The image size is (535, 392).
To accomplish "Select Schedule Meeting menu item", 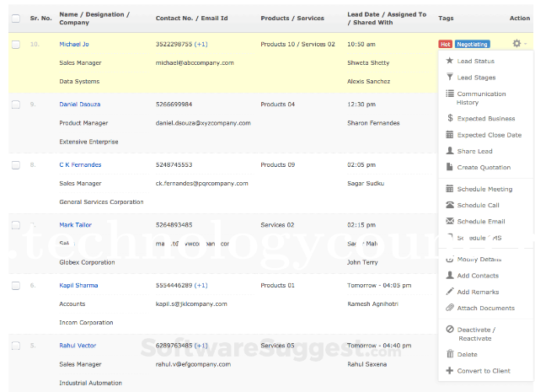I will tap(484, 189).
